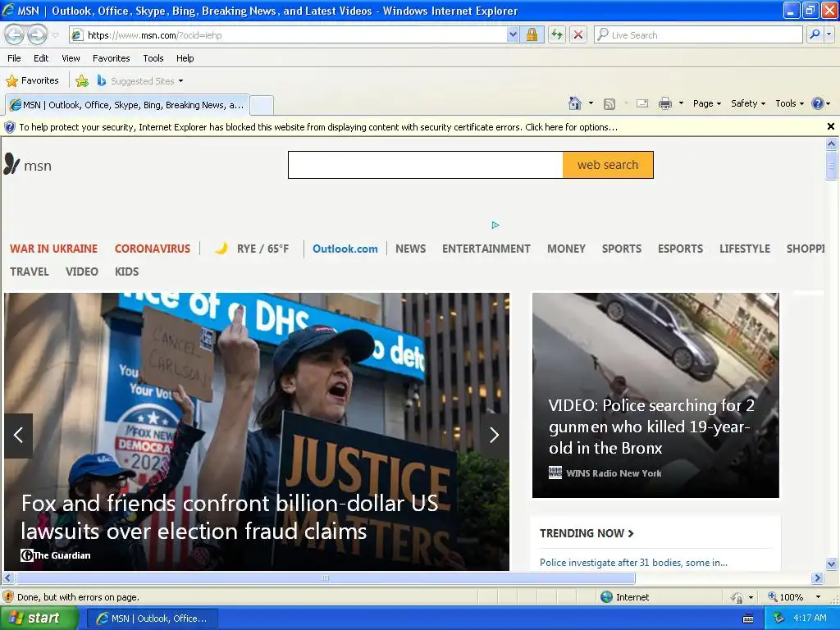Image resolution: width=840 pixels, height=630 pixels.
Task: Open the Help menu
Action: [185, 58]
